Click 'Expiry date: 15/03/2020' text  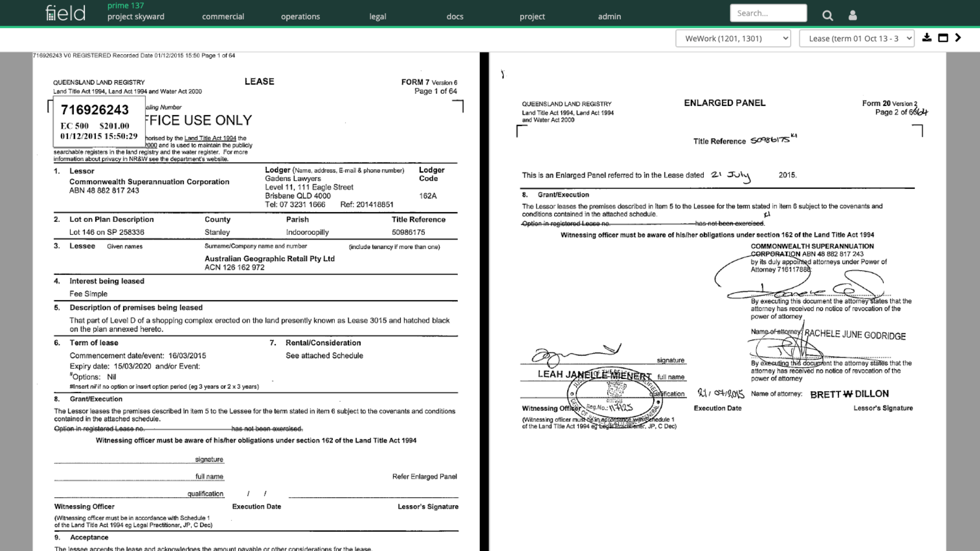tap(110, 366)
